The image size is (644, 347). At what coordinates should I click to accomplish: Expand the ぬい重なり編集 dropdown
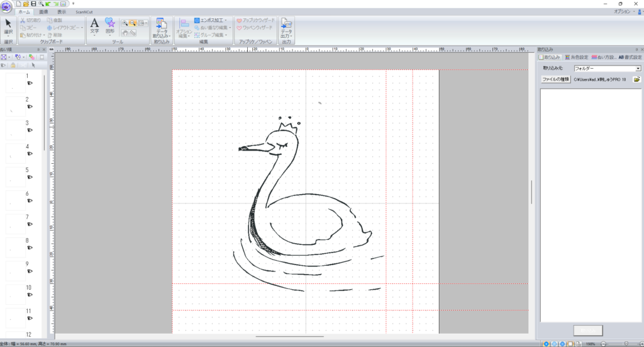pos(214,28)
